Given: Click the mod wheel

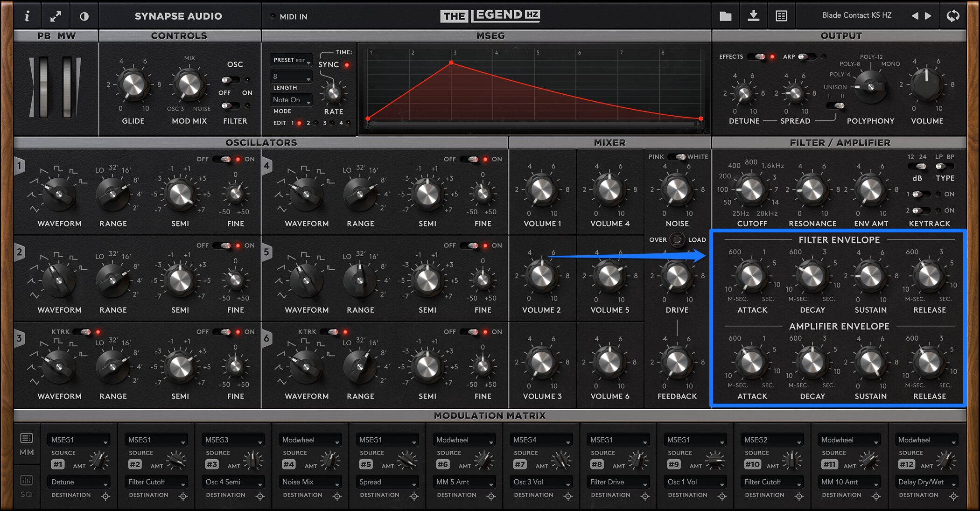Looking at the screenshot, I should coord(67,87).
